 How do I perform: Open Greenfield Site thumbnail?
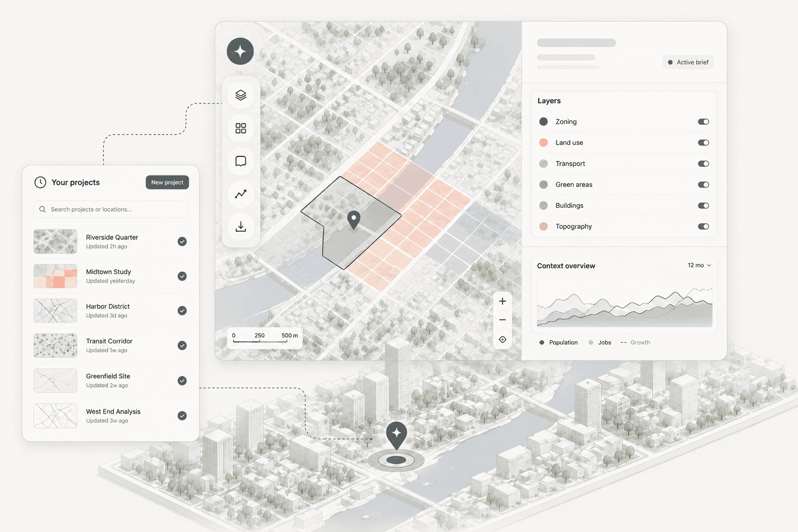56,381
